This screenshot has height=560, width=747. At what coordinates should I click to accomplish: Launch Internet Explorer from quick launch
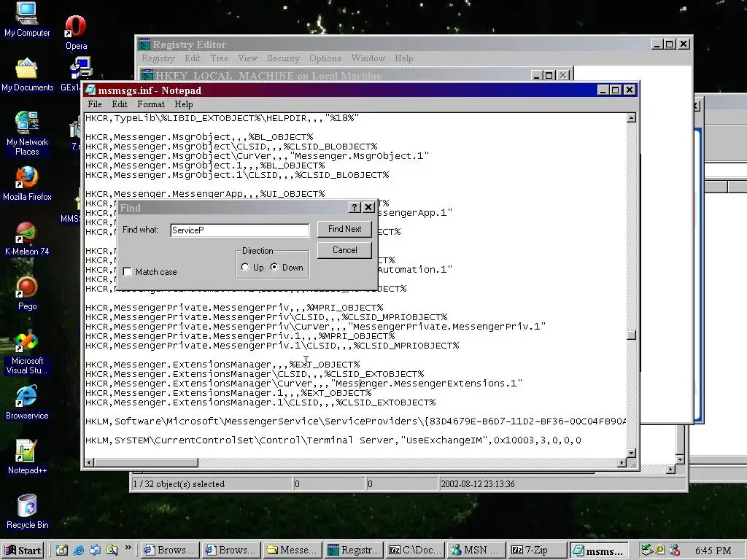[x=79, y=550]
